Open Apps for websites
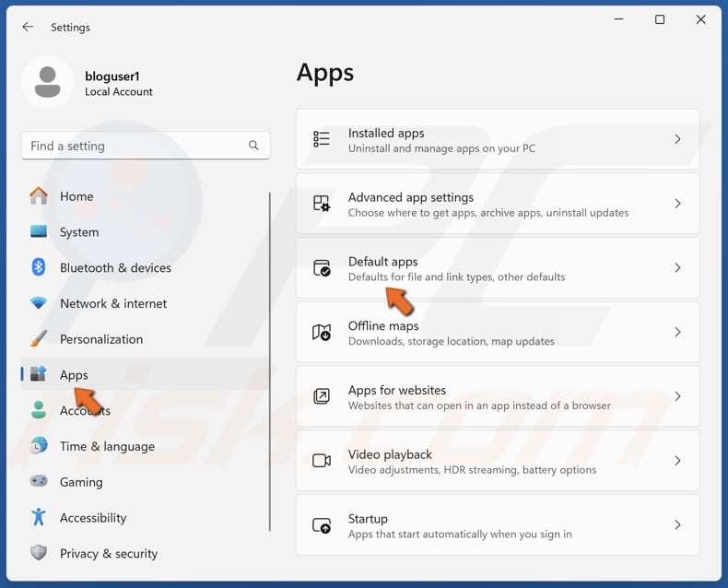The height and width of the screenshot is (588, 728). [x=498, y=396]
